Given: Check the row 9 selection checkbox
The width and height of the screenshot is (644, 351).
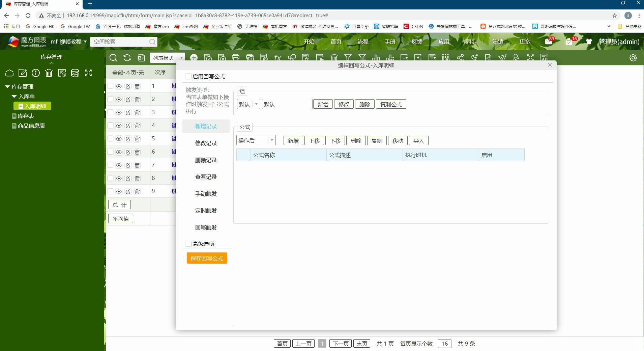Looking at the screenshot, I should (x=110, y=191).
